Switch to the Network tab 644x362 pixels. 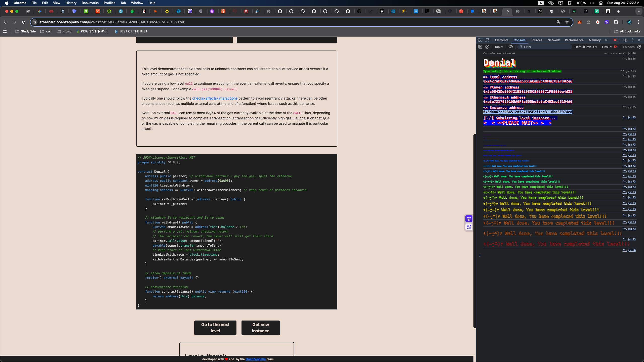(x=553, y=40)
